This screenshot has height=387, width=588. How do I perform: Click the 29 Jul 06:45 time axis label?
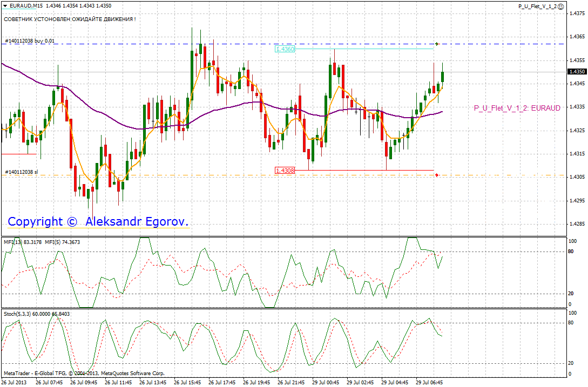coord(429,383)
